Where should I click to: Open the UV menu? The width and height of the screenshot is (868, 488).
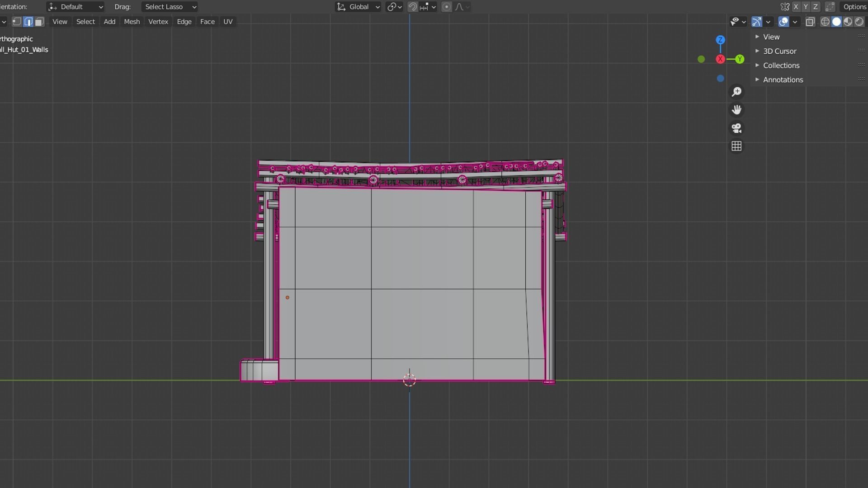click(x=228, y=22)
